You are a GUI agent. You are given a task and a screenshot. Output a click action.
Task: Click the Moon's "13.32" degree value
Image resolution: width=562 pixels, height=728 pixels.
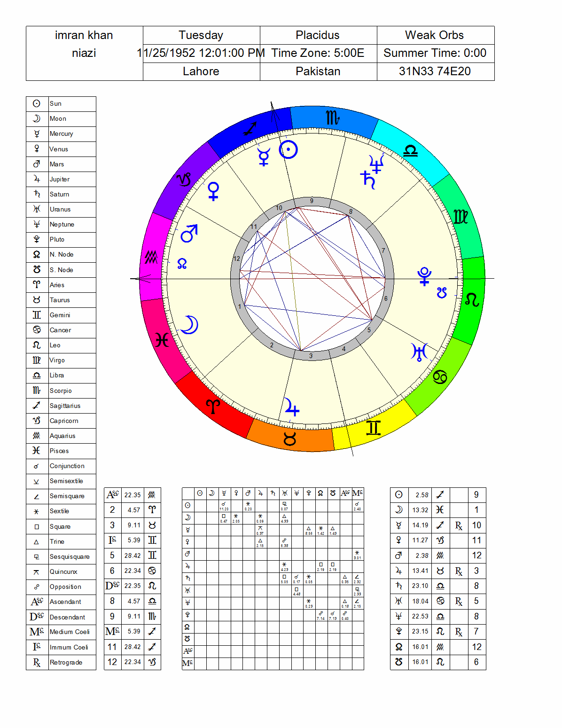(421, 510)
